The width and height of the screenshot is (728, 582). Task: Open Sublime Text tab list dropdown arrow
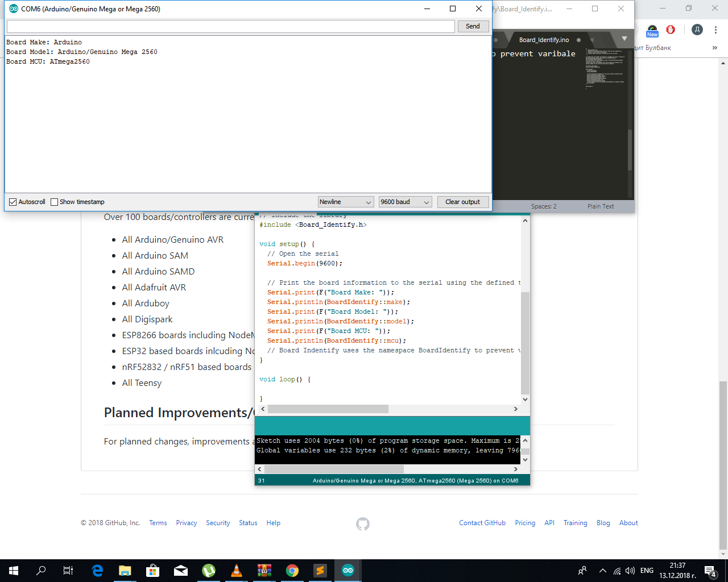pyautogui.click(x=624, y=39)
